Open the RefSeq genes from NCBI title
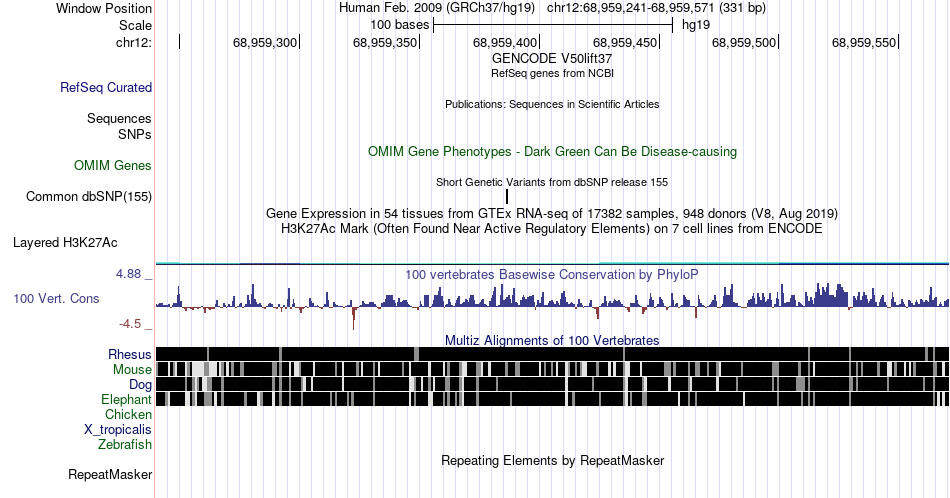Screen dimensions: 950x498 coord(552,73)
